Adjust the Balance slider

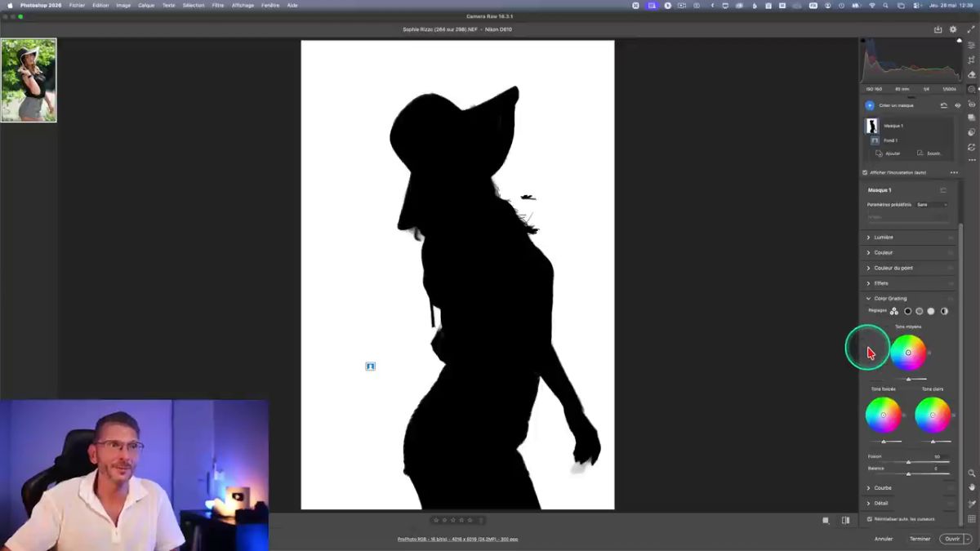(x=909, y=473)
